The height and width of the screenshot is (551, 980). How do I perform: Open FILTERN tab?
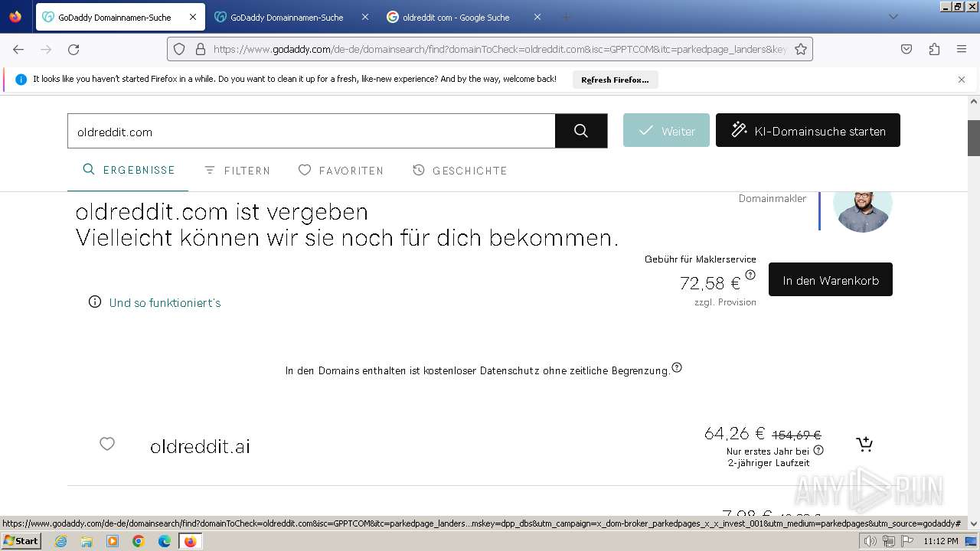click(x=237, y=171)
